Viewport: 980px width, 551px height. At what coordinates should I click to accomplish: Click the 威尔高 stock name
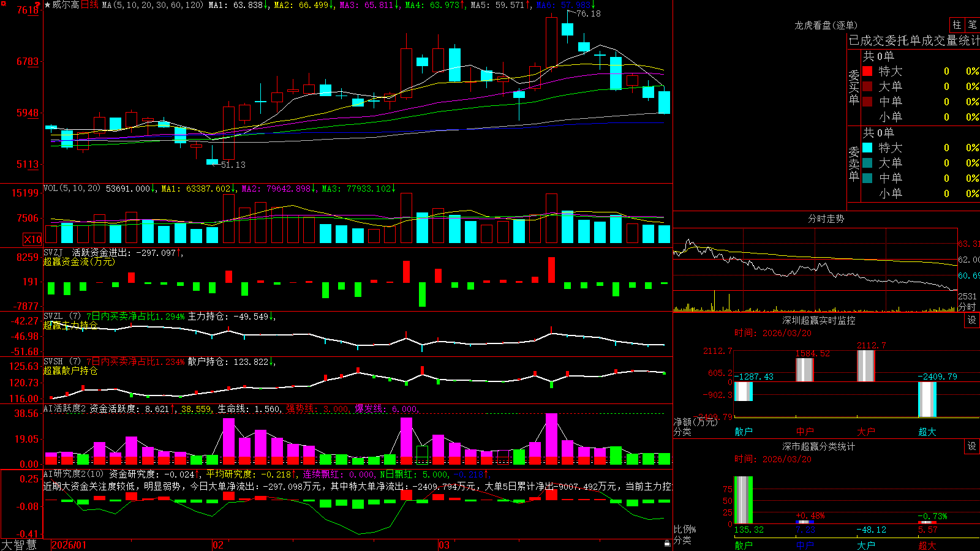(66, 5)
